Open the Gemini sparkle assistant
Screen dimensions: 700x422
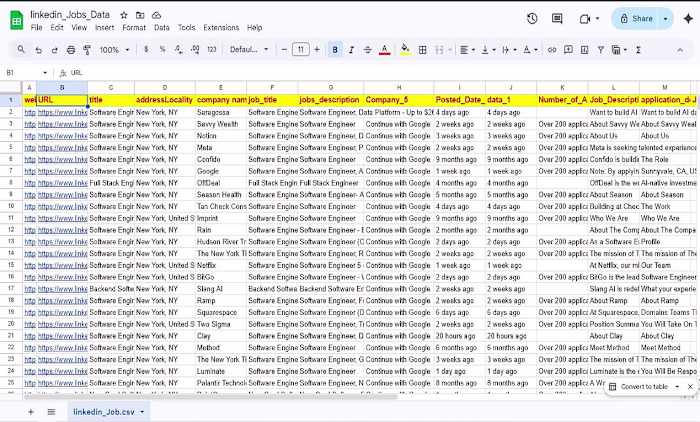click(x=688, y=19)
